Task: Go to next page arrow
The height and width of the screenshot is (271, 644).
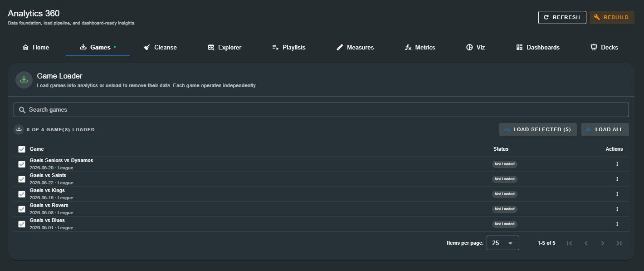Action: [x=603, y=243]
